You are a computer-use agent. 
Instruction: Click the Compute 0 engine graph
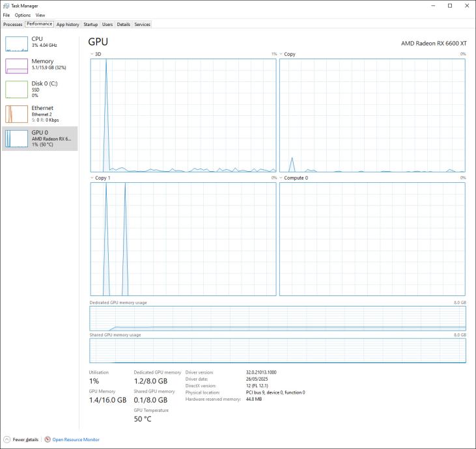[372, 239]
